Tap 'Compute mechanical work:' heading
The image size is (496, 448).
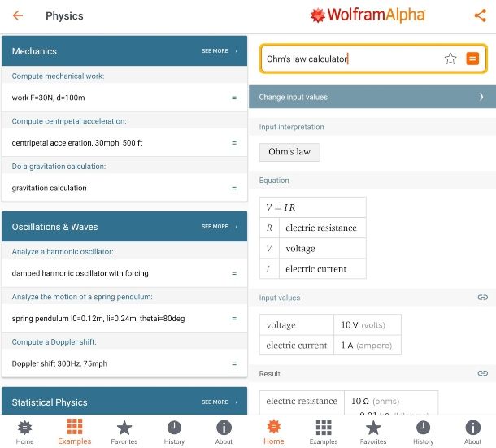[58, 76]
